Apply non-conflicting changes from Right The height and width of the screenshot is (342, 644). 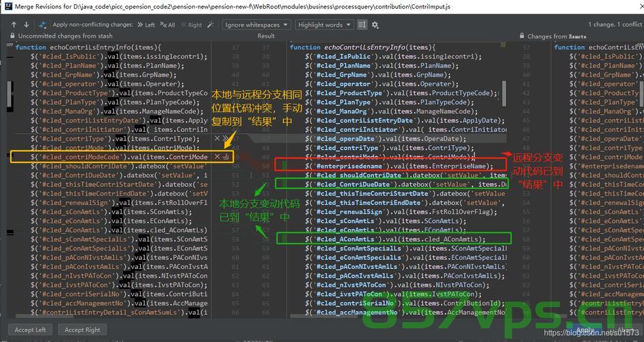click(x=191, y=25)
